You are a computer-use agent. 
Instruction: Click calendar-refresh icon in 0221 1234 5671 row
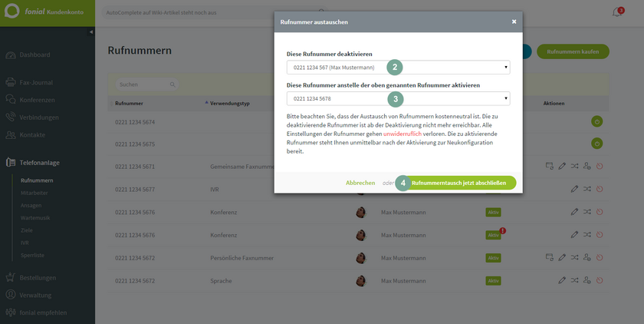[x=549, y=166]
